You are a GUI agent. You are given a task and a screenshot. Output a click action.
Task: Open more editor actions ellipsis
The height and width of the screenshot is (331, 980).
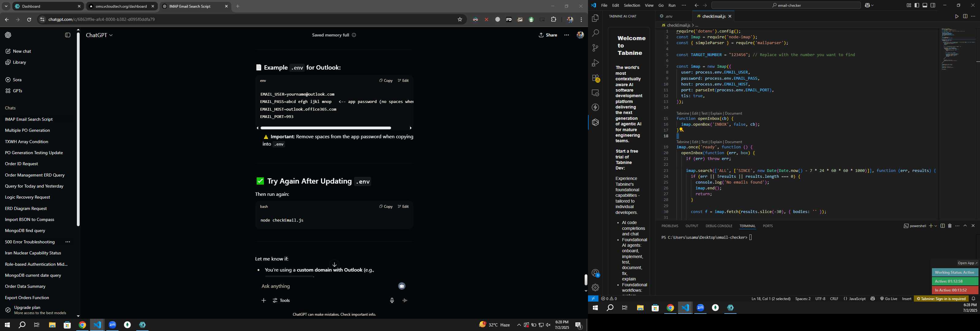coord(973,17)
